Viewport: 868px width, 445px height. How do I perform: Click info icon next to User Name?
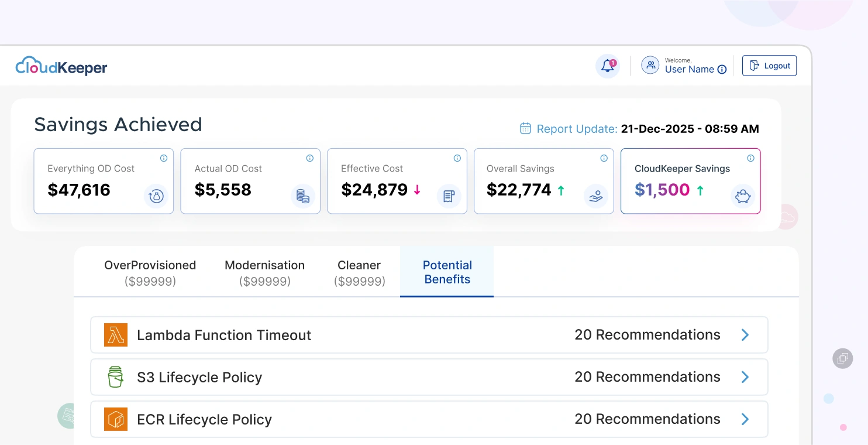tap(722, 70)
